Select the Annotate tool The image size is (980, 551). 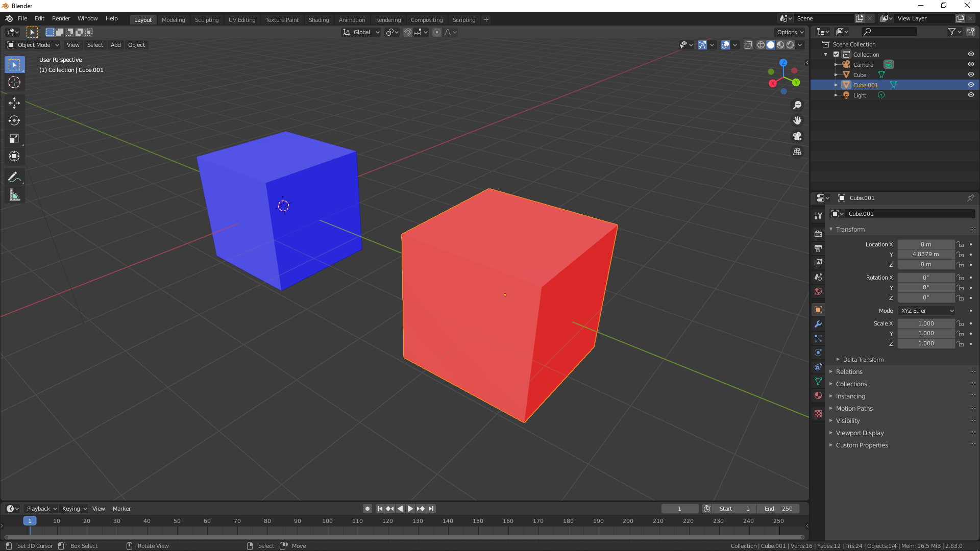pyautogui.click(x=14, y=177)
